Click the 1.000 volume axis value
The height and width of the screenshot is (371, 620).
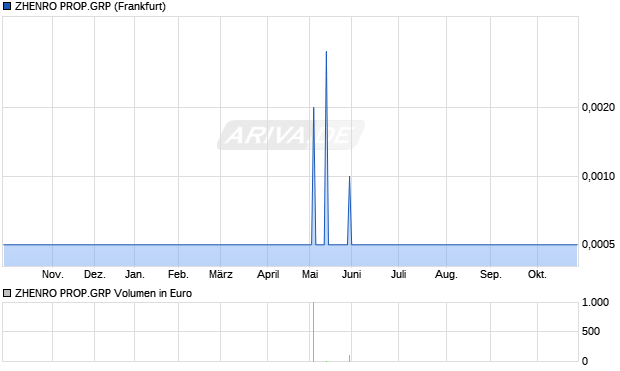pyautogui.click(x=595, y=303)
